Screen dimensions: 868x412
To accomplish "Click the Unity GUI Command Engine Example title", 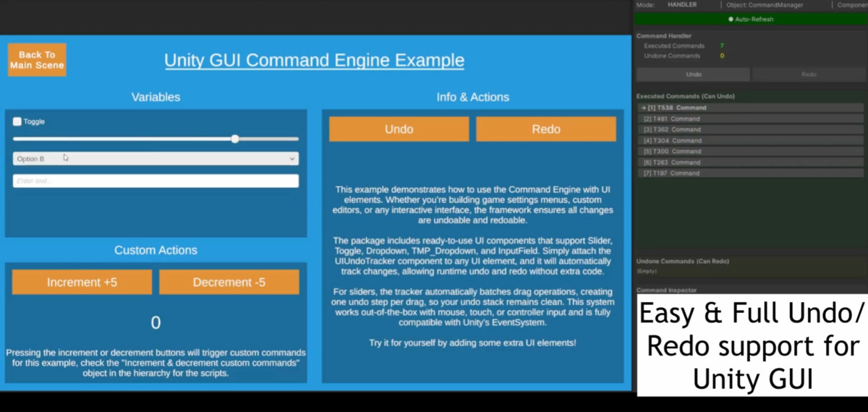I will (x=314, y=60).
